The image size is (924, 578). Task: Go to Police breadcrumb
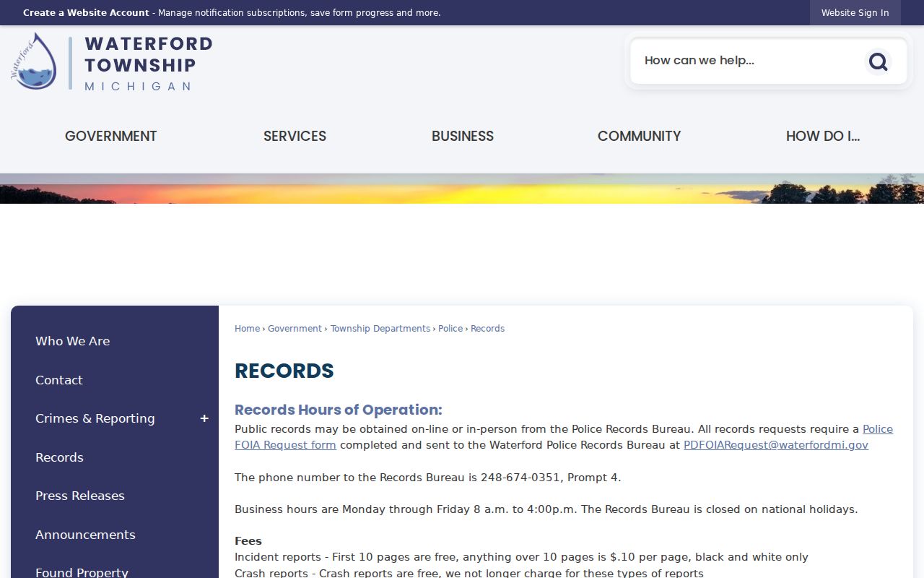[450, 329]
